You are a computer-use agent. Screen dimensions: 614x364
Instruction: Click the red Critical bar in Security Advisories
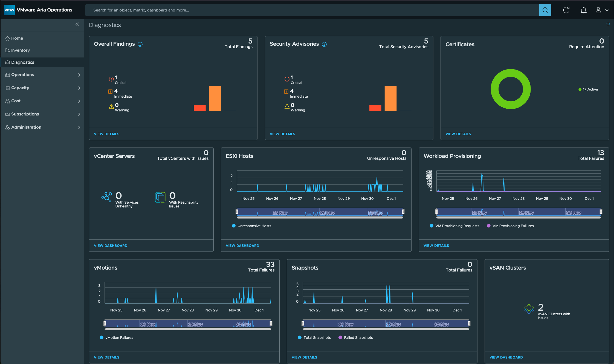pyautogui.click(x=375, y=108)
